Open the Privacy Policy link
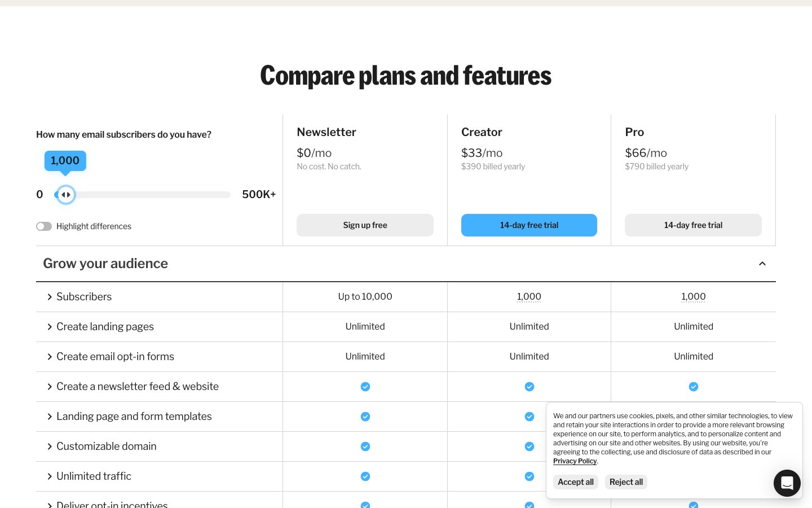The width and height of the screenshot is (812, 508). coord(575,461)
